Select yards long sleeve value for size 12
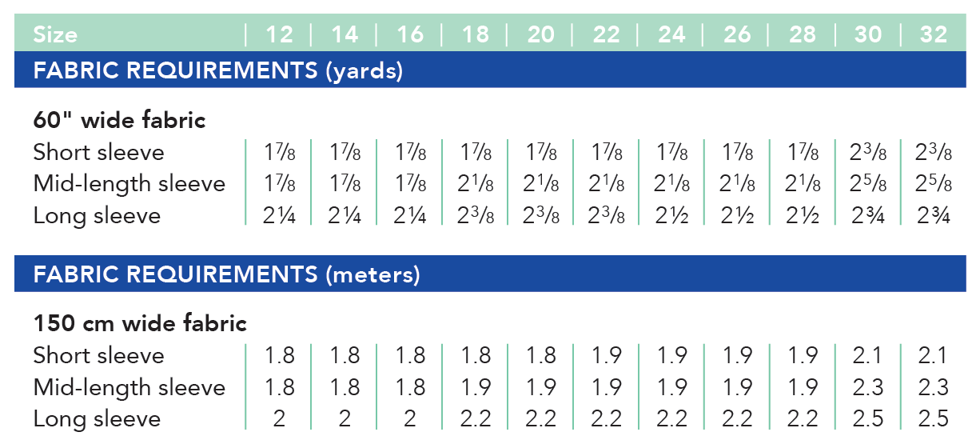Image resolution: width=980 pixels, height=448 pixels. tap(279, 216)
